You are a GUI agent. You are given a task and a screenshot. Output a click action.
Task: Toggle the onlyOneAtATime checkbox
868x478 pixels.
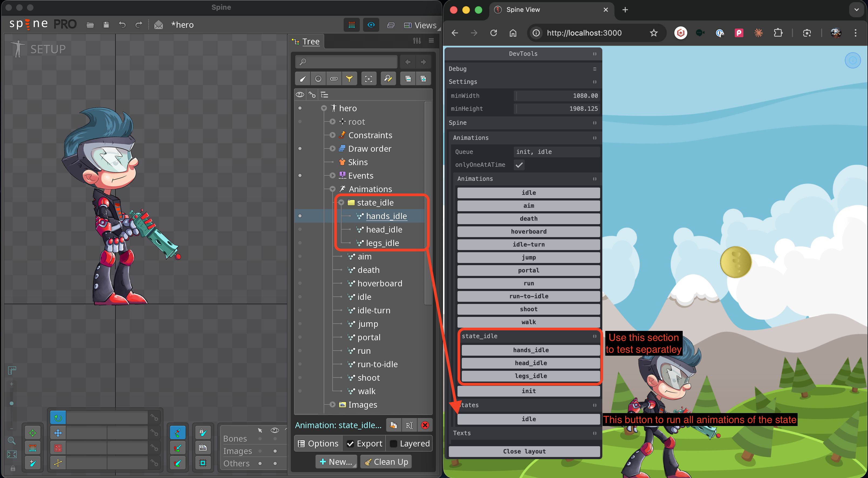coord(519,165)
